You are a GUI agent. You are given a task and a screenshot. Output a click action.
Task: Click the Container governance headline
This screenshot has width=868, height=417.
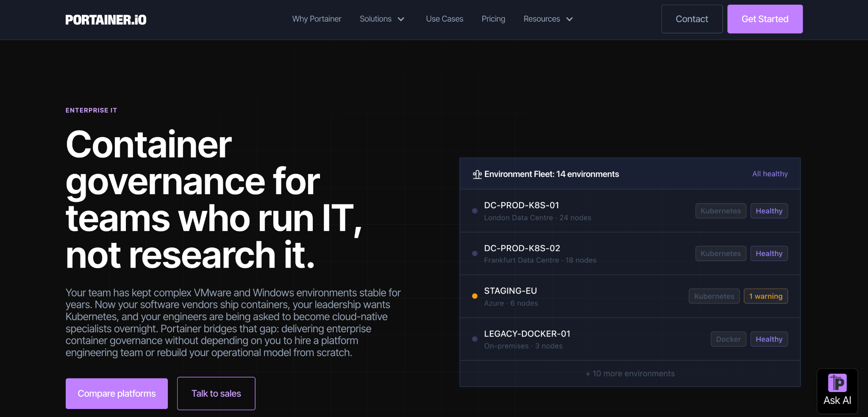coord(214,199)
